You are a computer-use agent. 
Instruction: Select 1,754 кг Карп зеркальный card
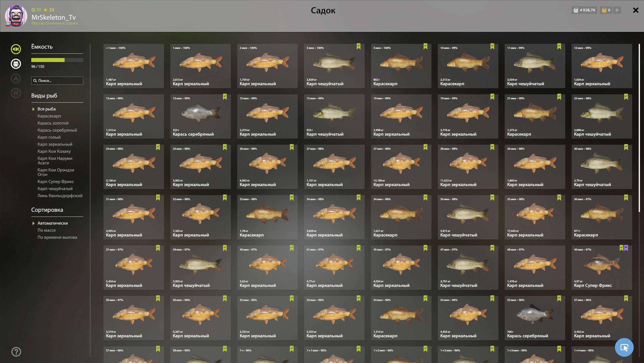267,66
